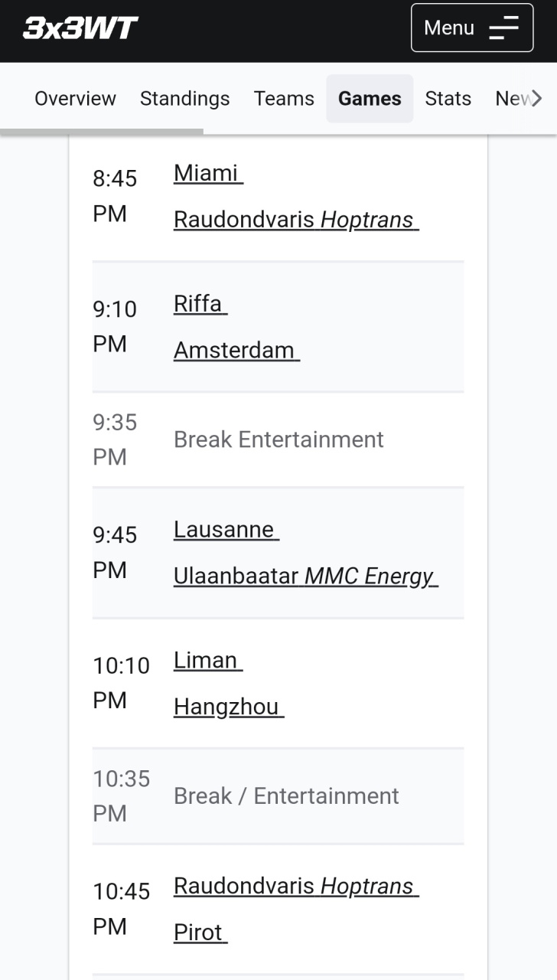Select the Games tab
Viewport: 557px width, 980px height.
tap(370, 99)
